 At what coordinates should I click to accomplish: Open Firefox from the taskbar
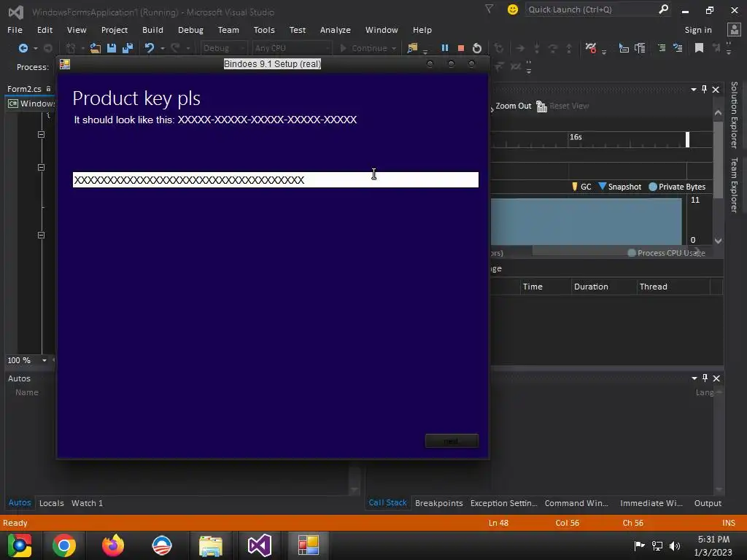click(113, 545)
